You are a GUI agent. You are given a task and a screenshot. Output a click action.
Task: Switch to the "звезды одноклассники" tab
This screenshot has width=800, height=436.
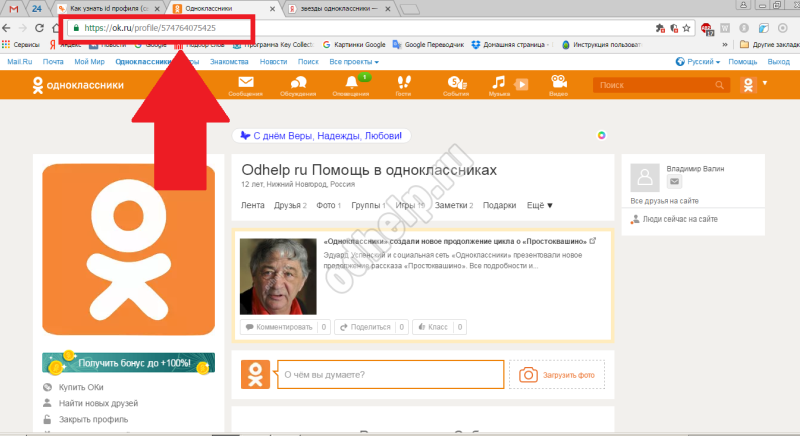339,9
